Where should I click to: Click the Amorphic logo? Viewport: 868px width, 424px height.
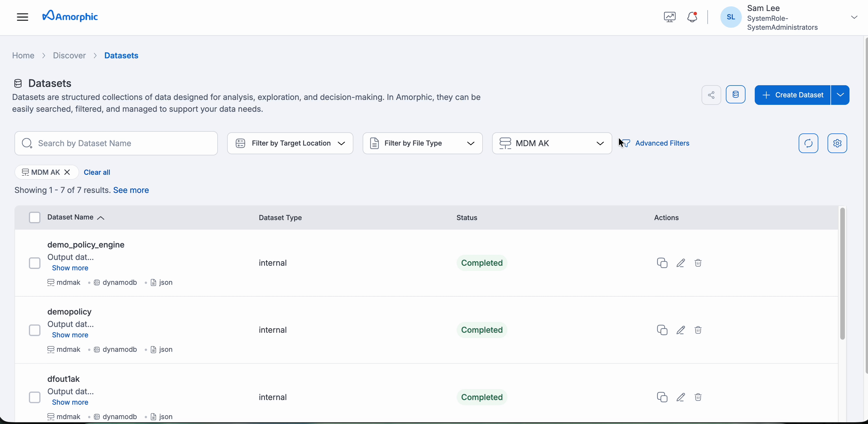(x=70, y=16)
